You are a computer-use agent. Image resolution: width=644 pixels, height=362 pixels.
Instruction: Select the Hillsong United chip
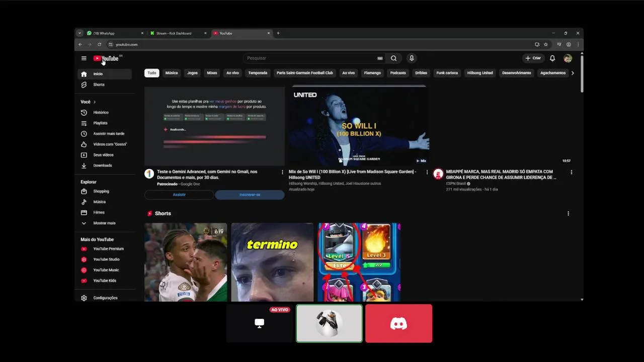[480, 73]
